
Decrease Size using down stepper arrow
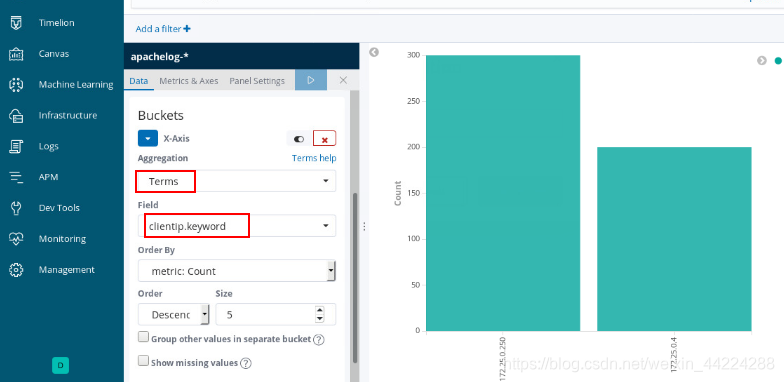[x=320, y=319]
